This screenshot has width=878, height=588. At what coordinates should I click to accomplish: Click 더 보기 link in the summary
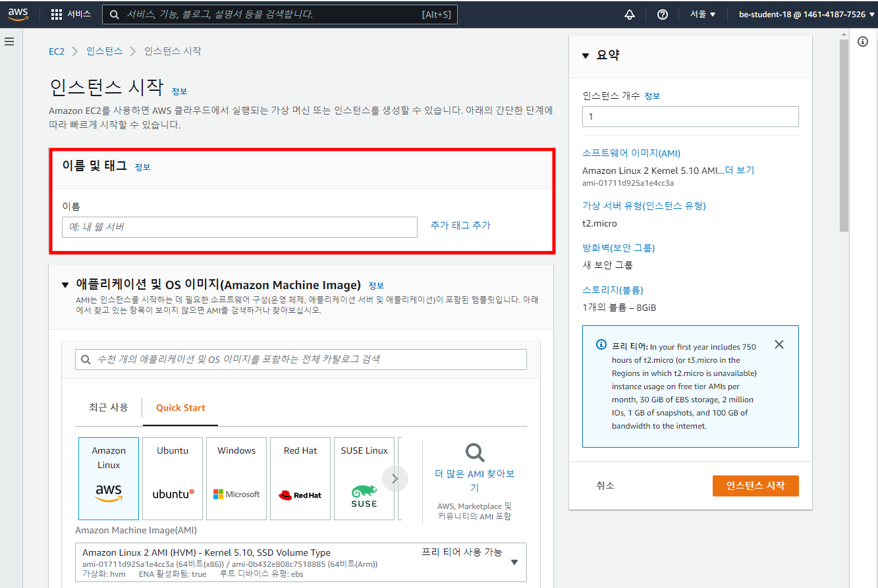coord(740,171)
